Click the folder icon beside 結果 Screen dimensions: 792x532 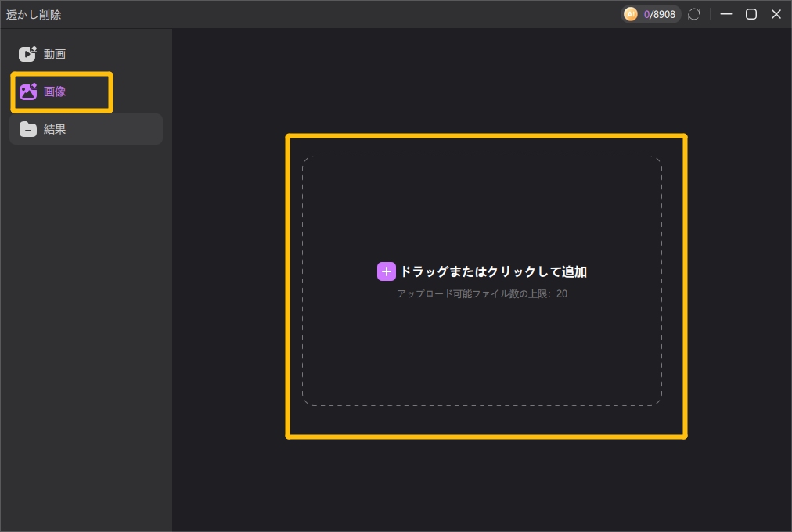pyautogui.click(x=28, y=129)
